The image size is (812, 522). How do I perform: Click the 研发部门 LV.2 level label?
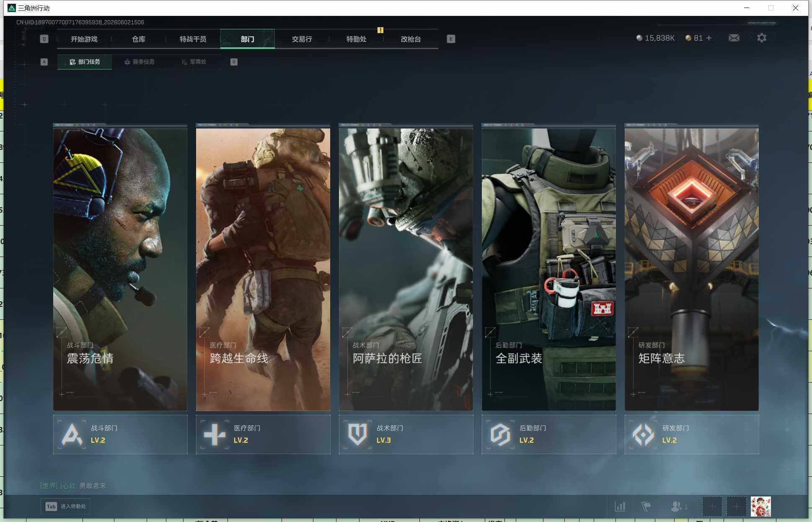(x=670, y=440)
